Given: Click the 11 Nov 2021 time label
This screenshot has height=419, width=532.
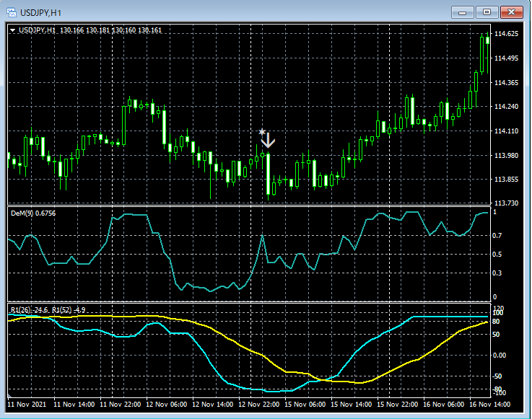Looking at the screenshot, I should (x=27, y=404).
